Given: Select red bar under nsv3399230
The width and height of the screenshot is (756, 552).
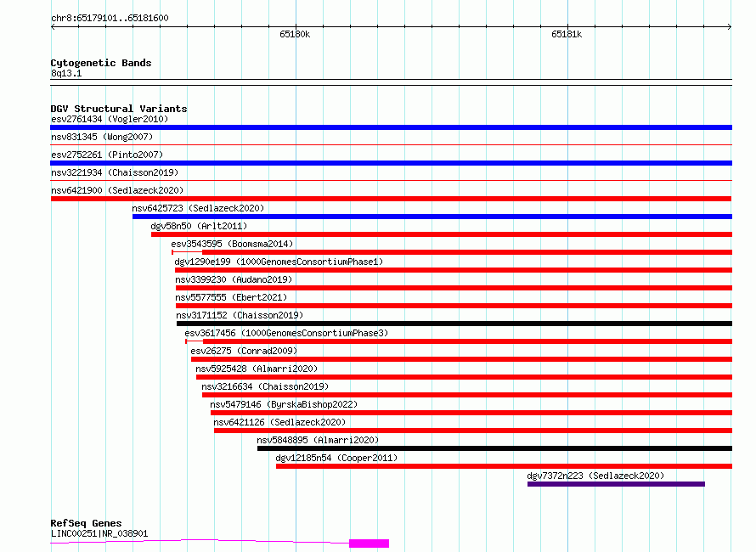Looking at the screenshot, I should click(454, 288).
